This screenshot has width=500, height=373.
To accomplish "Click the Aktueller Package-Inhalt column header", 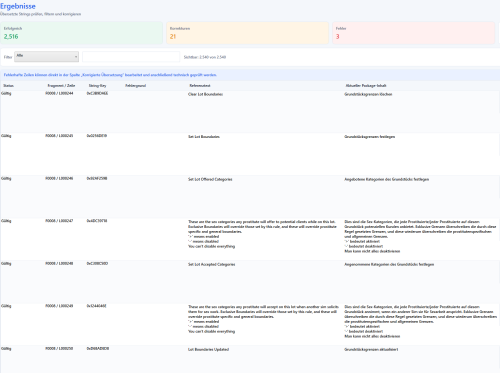I will click(366, 86).
